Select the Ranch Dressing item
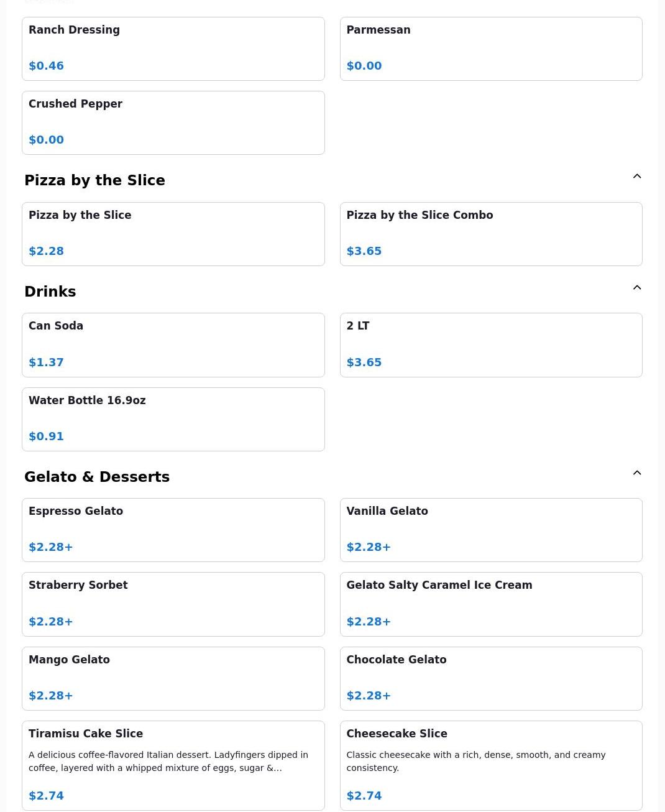Screen dimensions: 665x812 [173, 48]
